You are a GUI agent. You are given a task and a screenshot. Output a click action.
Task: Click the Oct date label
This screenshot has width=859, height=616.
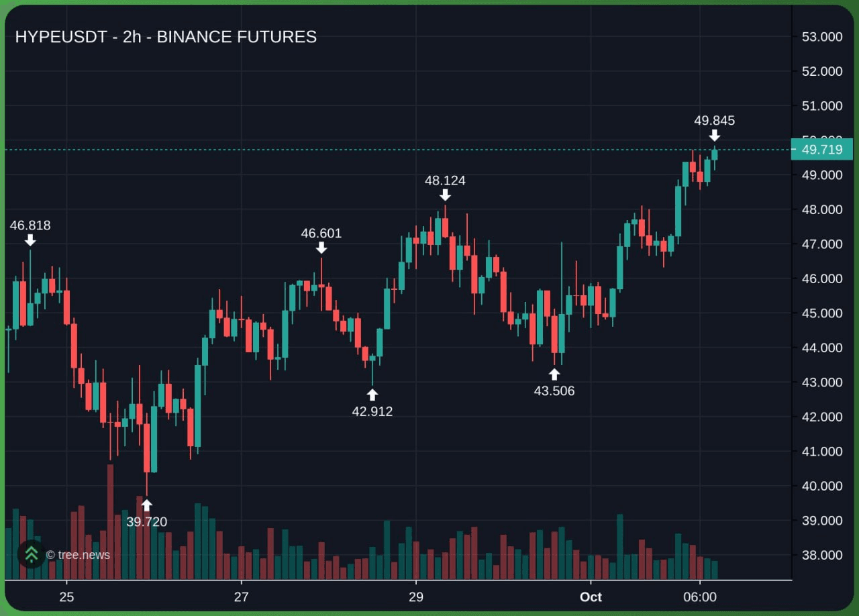point(591,597)
